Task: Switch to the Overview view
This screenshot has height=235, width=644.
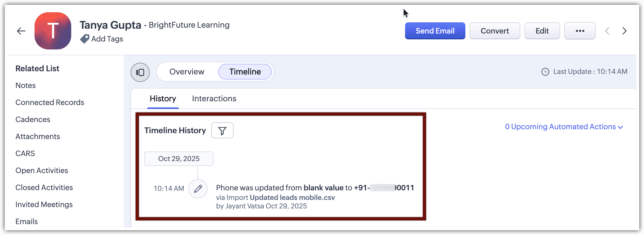Action: [x=187, y=72]
